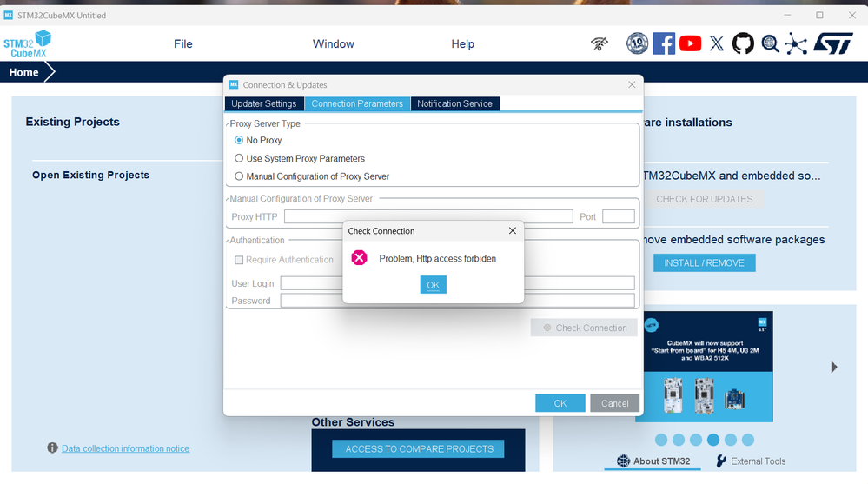Viewport: 868px width, 484px height.
Task: Open the About STM32 tab
Action: tap(653, 461)
